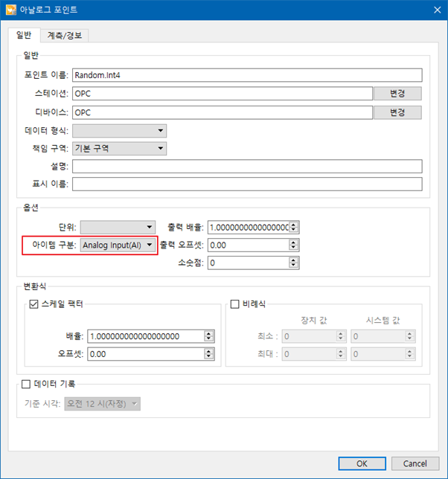Open the 데이터 형식 dropdown

point(120,131)
